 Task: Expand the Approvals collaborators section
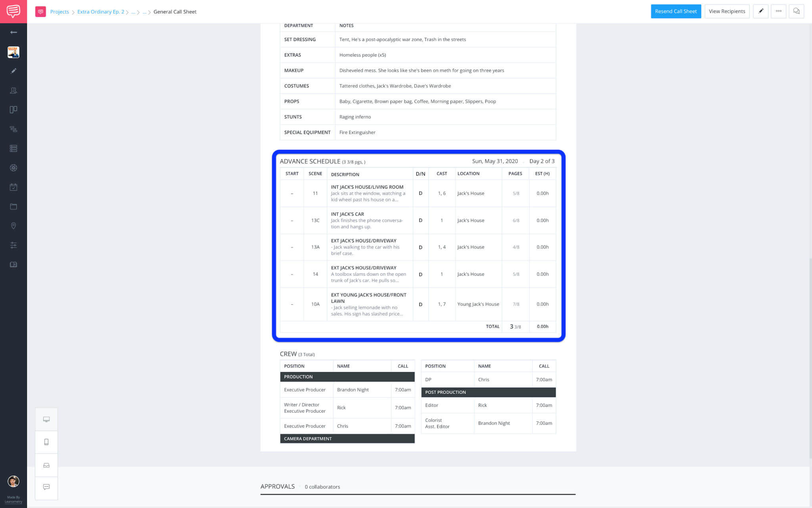pyautogui.click(x=322, y=487)
